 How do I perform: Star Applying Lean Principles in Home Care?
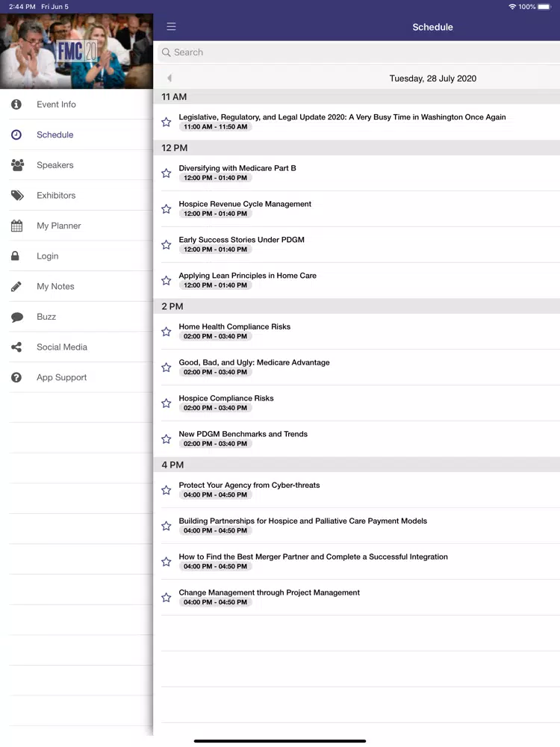167,280
